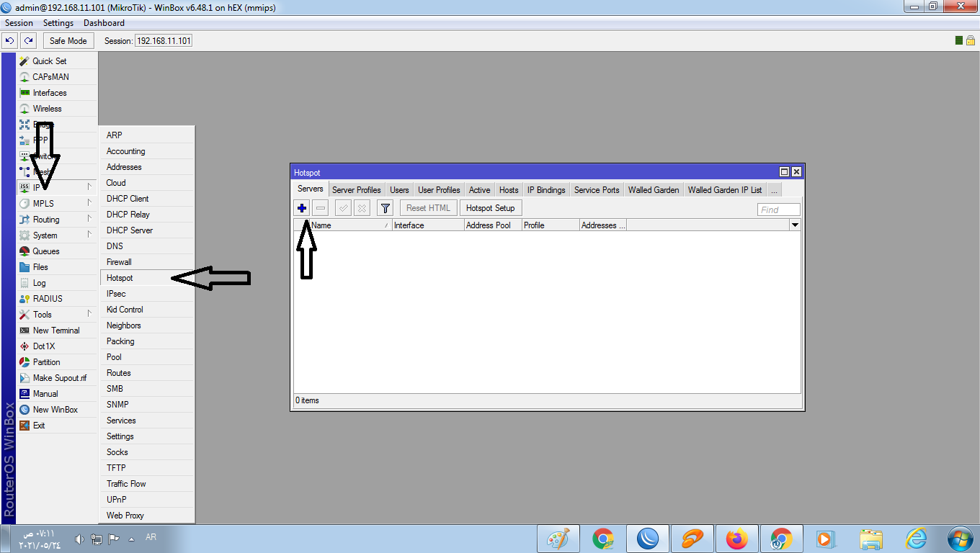Expand the MPLS submenu

[57, 204]
